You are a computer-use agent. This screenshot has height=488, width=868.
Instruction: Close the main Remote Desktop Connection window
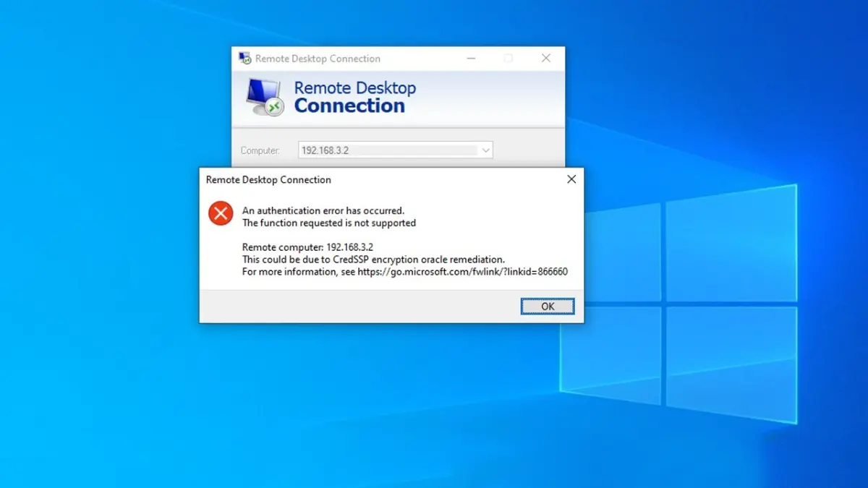coord(546,59)
